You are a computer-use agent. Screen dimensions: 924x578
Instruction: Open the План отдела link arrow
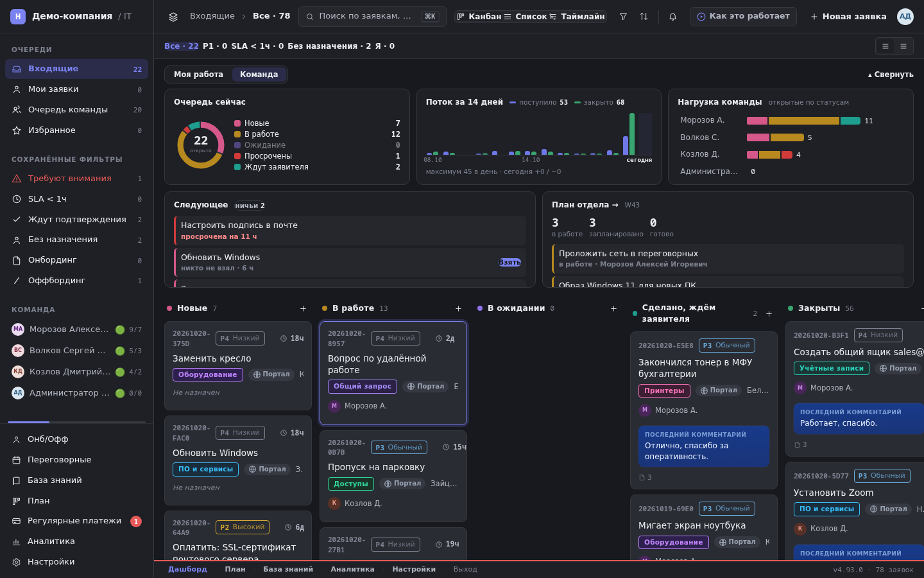tap(585, 205)
